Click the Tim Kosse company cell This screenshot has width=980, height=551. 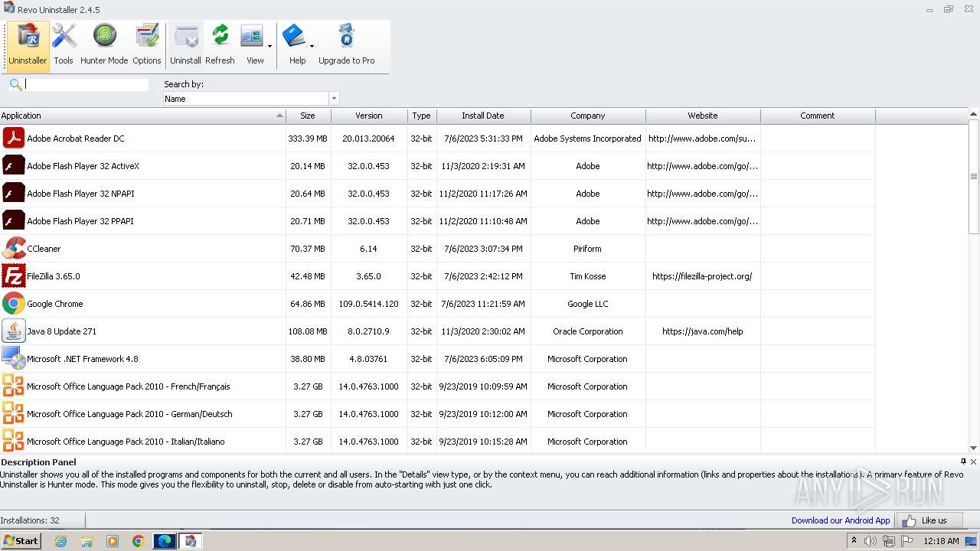point(588,276)
